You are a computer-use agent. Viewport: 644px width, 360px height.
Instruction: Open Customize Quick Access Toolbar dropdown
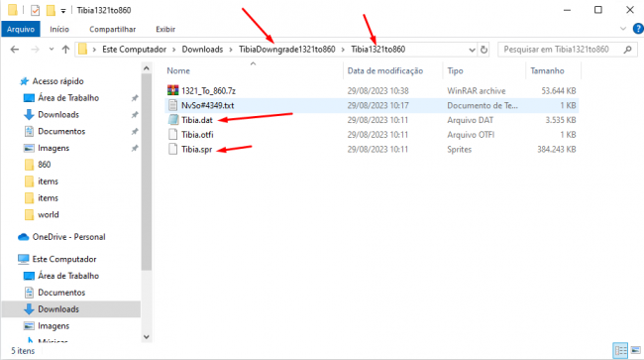click(x=63, y=11)
